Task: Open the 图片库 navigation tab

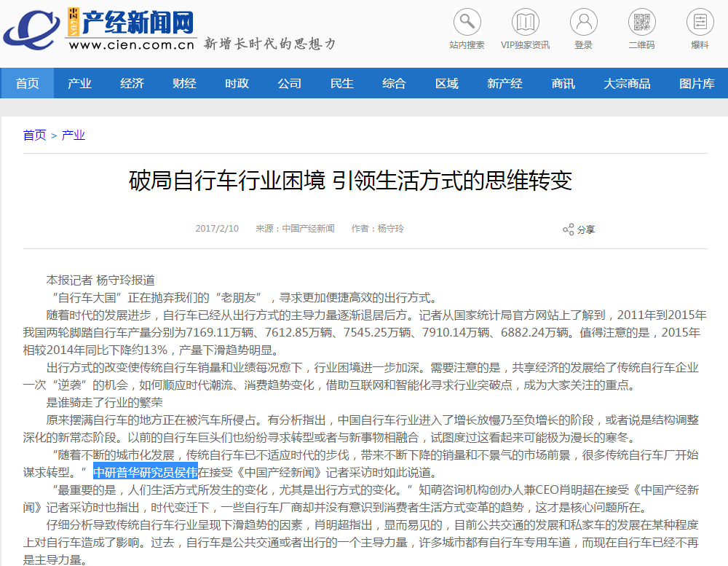Action: point(697,83)
